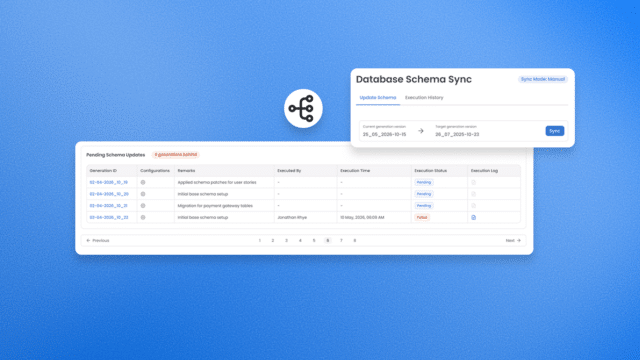Open generation ID link for payment gateway migration row
Image resolution: width=640 pixels, height=360 pixels.
109,206
